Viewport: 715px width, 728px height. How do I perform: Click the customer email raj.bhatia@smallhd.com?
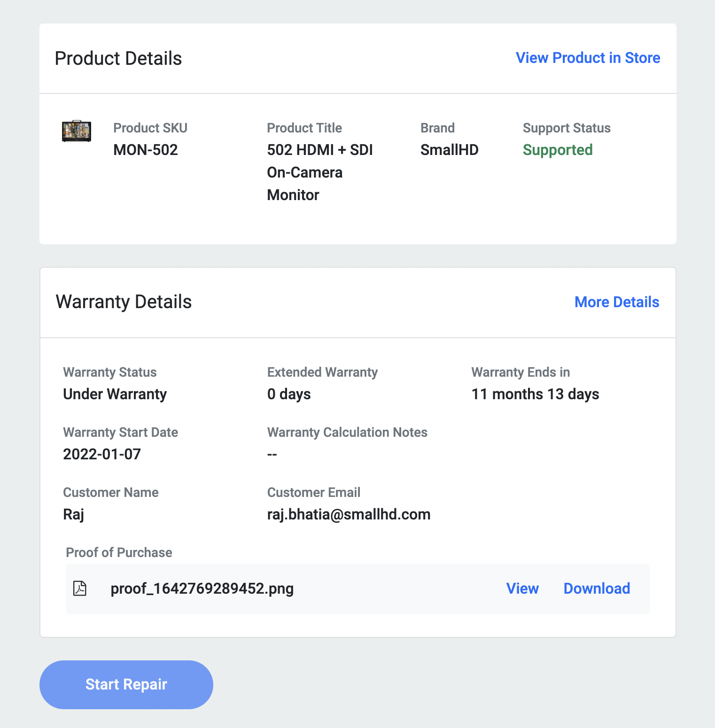coord(349,514)
